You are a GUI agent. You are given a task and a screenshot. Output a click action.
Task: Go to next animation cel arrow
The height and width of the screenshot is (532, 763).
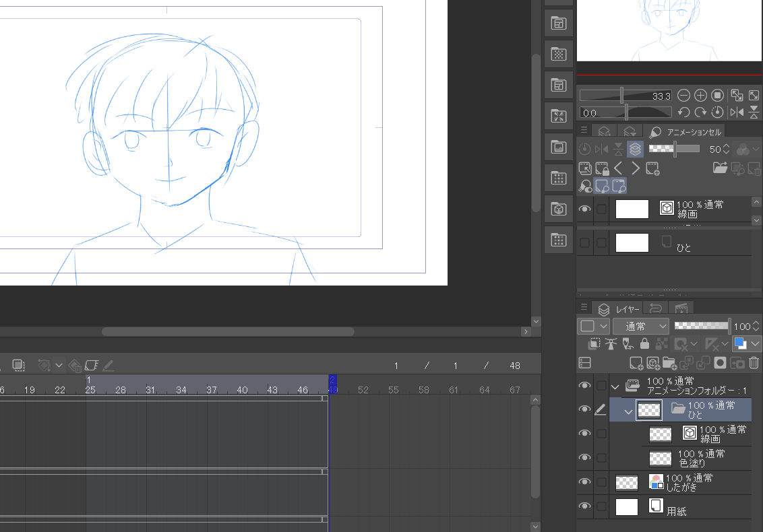[x=635, y=168]
